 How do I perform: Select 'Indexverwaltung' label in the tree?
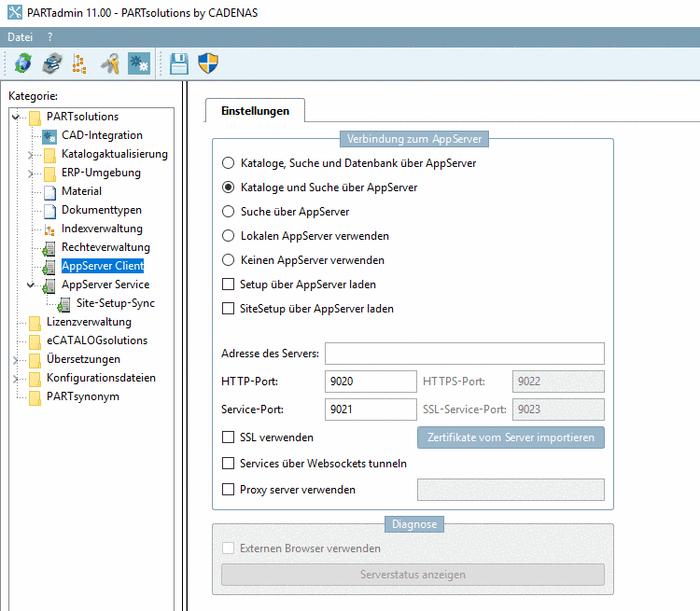coord(103,229)
